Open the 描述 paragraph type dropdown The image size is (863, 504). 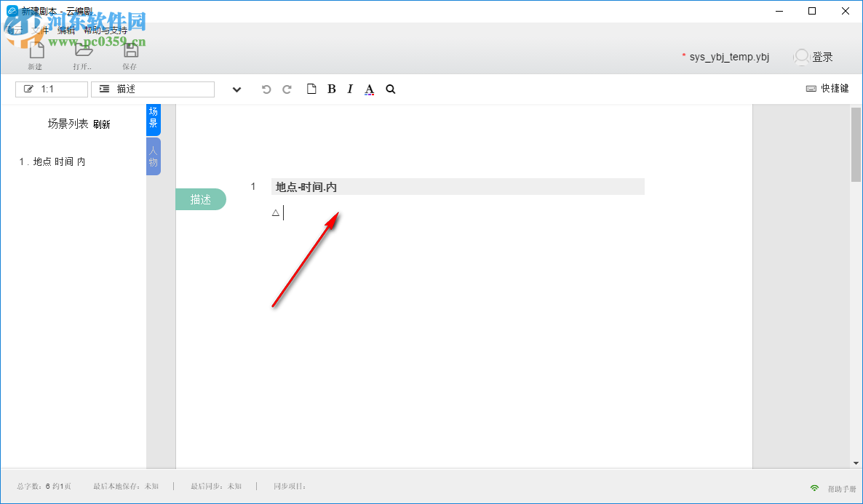pyautogui.click(x=152, y=89)
